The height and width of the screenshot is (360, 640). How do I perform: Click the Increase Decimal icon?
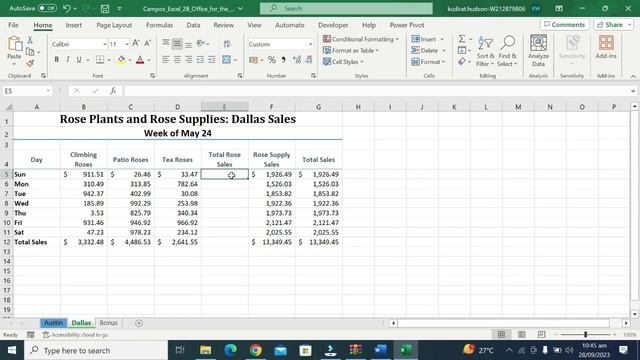click(297, 60)
